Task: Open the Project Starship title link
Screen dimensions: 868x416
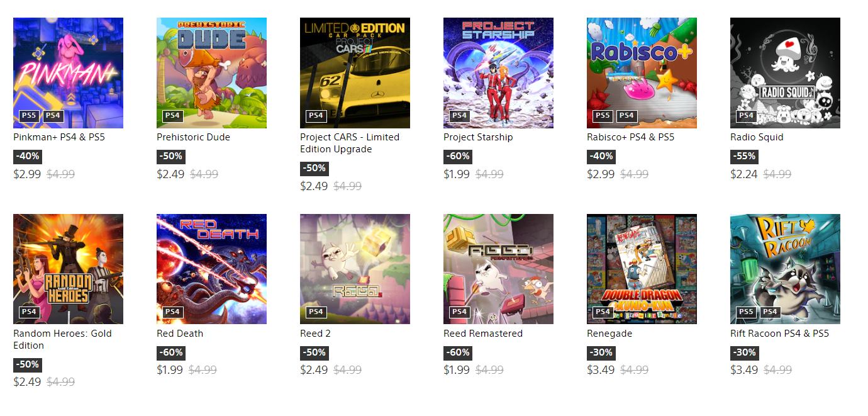Action: 478,137
